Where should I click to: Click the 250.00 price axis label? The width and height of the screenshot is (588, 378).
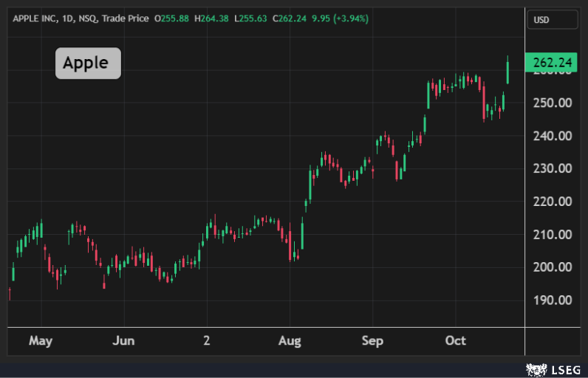pos(552,103)
